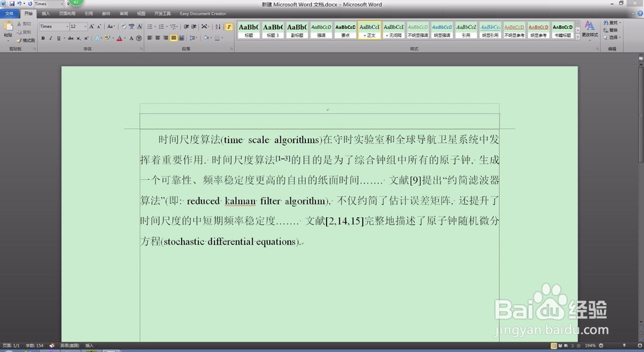
Task: Open line spacing options dropdown
Action: (193, 38)
